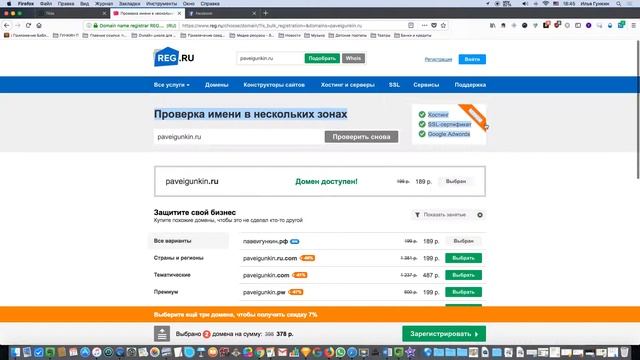This screenshot has height=360, width=640.
Task: Click the green Подобрать button
Action: click(x=322, y=58)
